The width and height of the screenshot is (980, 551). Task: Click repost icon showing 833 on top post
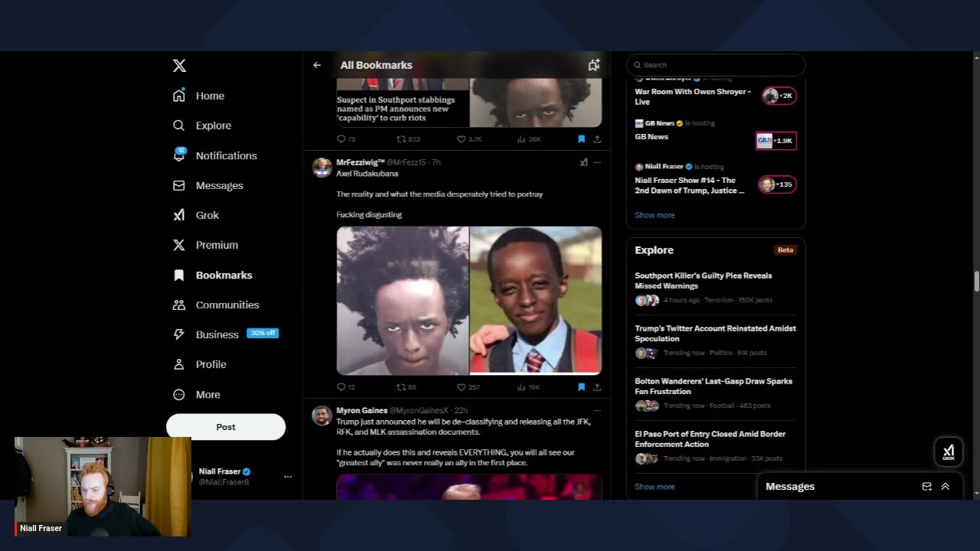(x=401, y=139)
